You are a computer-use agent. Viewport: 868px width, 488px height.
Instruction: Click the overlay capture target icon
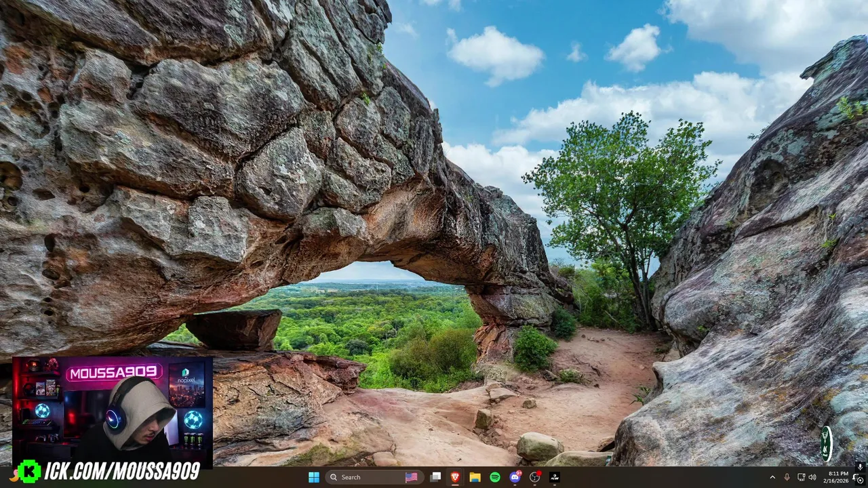tap(860, 480)
